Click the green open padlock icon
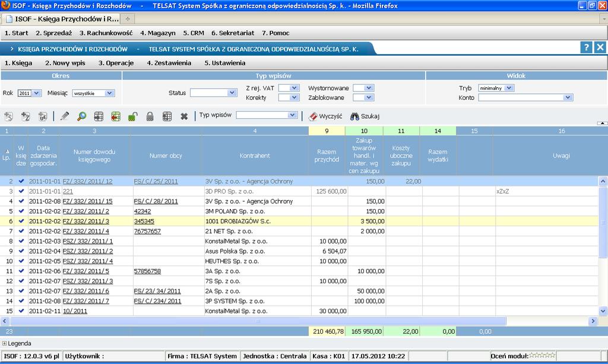 click(133, 116)
